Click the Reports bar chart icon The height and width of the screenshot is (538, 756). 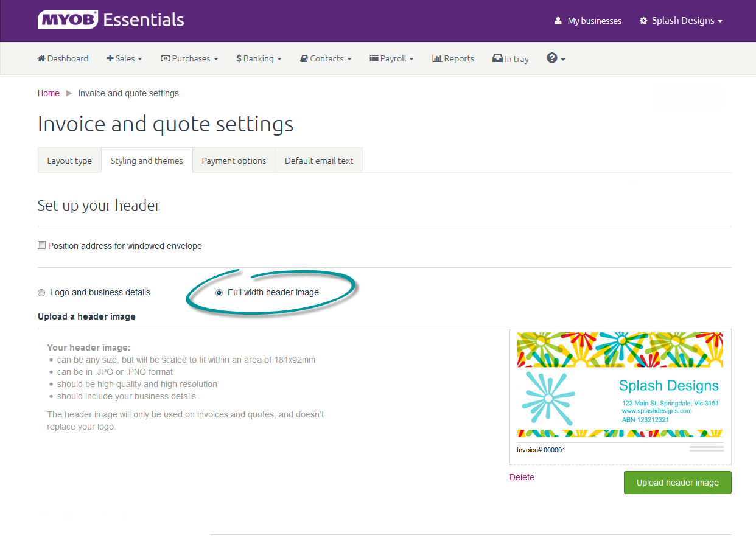pos(436,58)
